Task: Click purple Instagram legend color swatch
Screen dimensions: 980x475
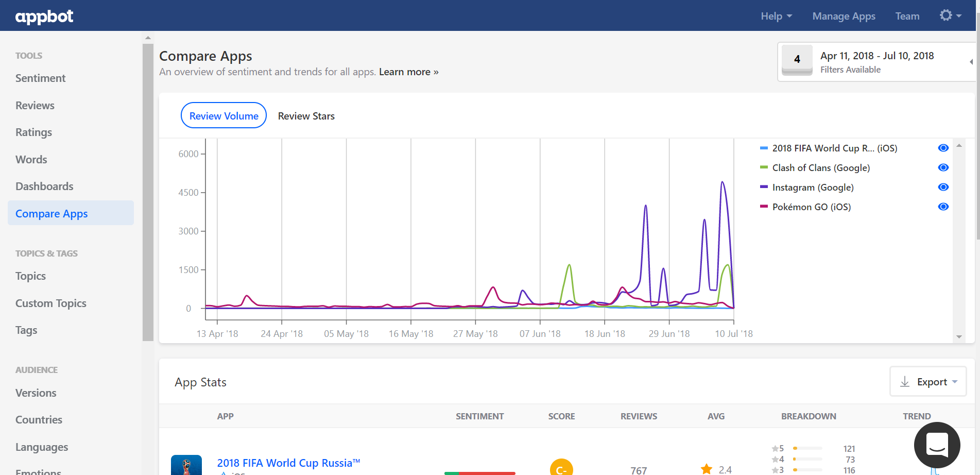Action: tap(764, 187)
